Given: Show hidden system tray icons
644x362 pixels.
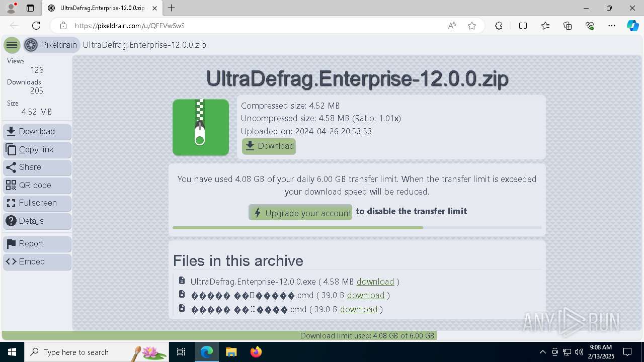Looking at the screenshot, I should [x=542, y=352].
